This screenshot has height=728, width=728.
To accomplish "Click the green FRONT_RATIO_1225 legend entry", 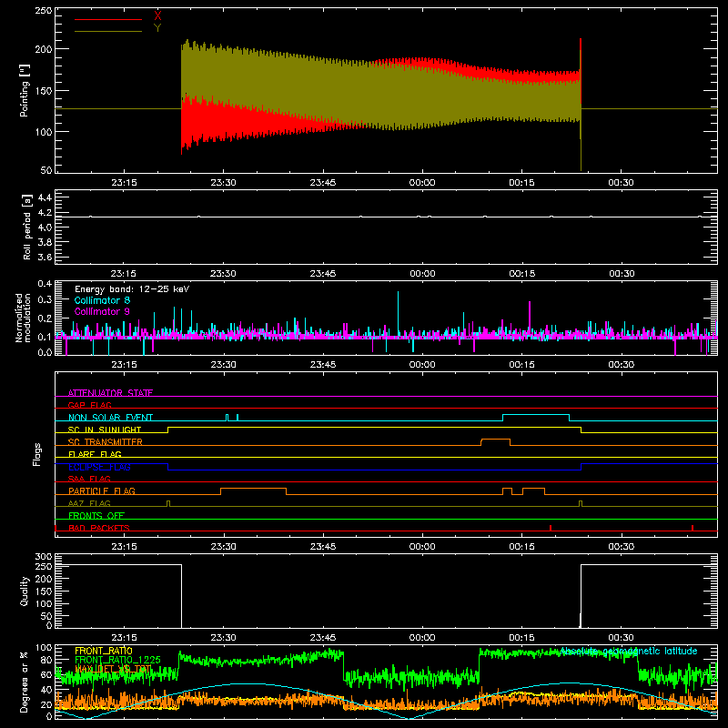I will (x=117, y=660).
